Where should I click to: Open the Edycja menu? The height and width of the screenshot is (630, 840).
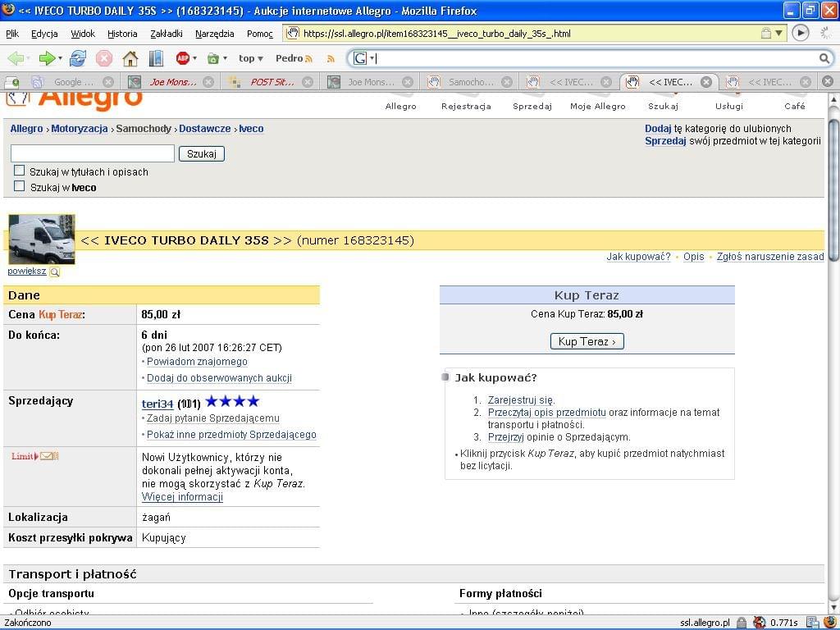coord(44,34)
